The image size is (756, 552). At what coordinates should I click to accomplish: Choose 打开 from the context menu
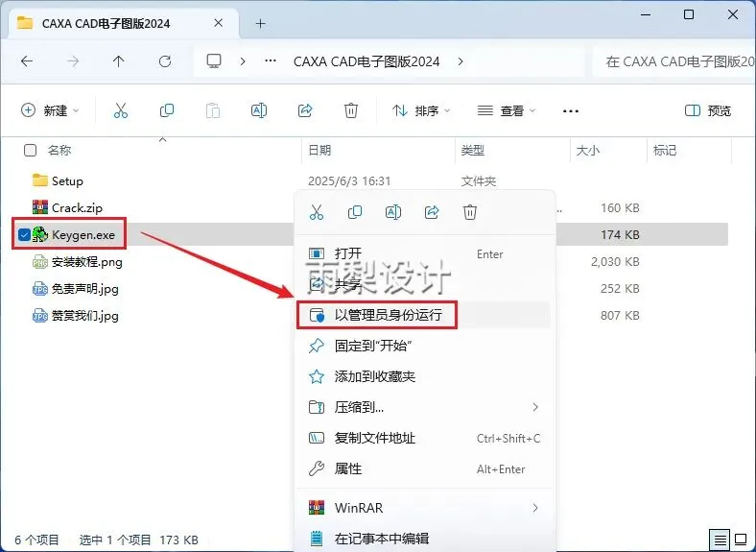click(x=424, y=253)
